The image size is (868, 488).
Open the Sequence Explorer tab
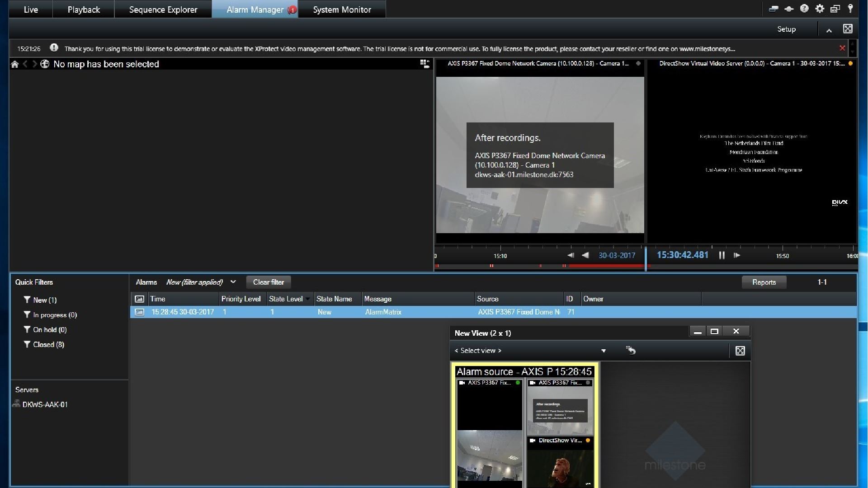(163, 9)
